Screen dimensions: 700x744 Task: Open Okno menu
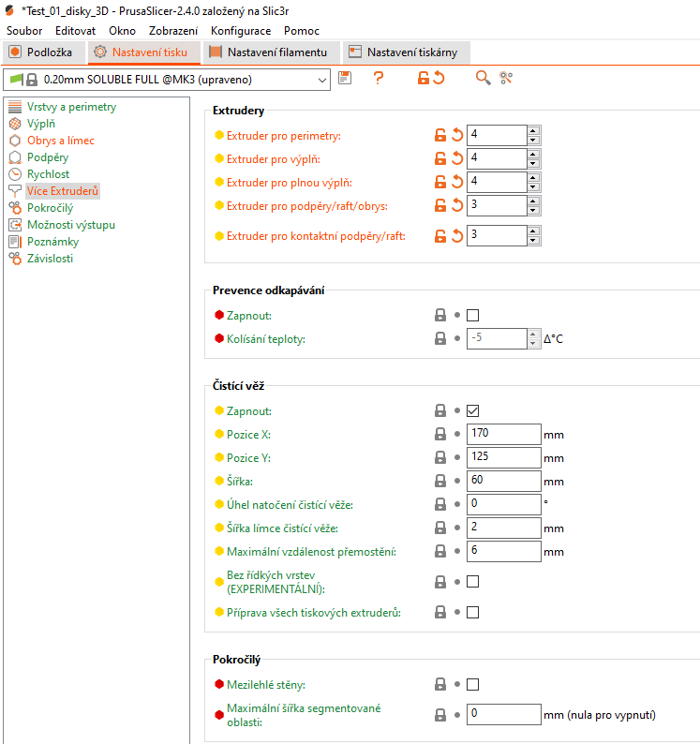click(x=122, y=31)
